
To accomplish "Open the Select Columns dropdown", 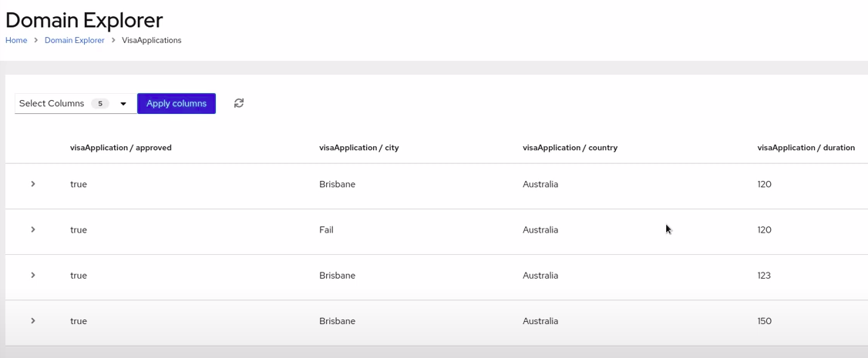I will [x=76, y=103].
